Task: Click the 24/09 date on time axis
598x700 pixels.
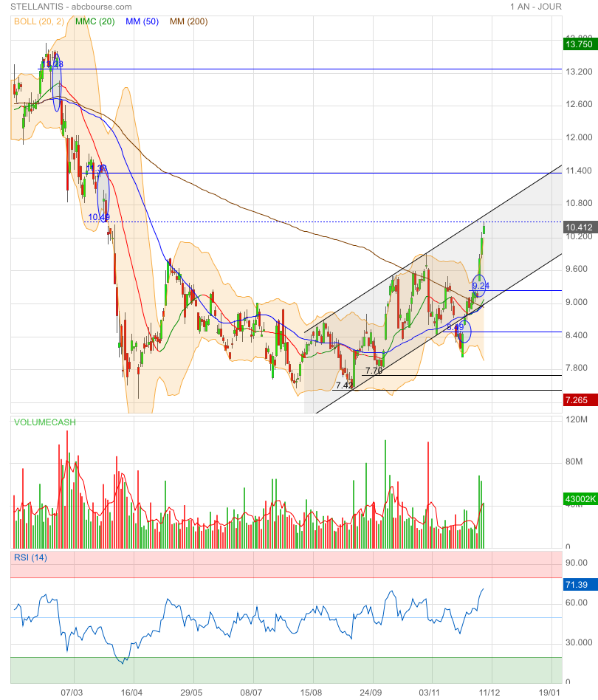Action: 371,693
